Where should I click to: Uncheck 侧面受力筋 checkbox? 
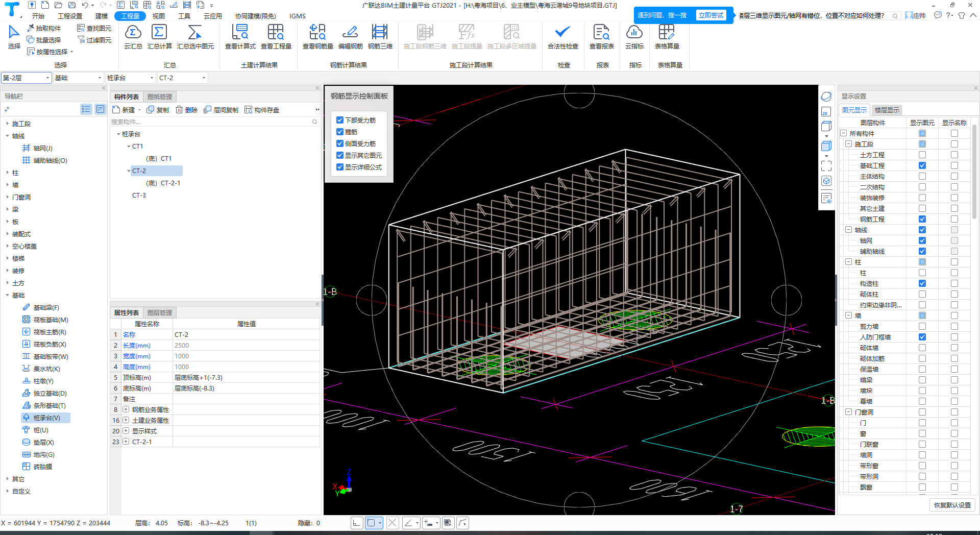tap(340, 143)
